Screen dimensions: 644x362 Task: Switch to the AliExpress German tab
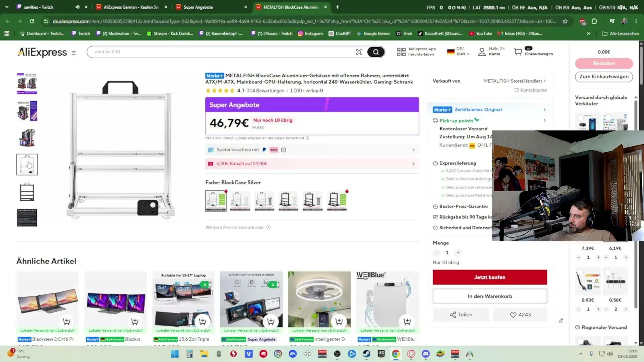131,7
